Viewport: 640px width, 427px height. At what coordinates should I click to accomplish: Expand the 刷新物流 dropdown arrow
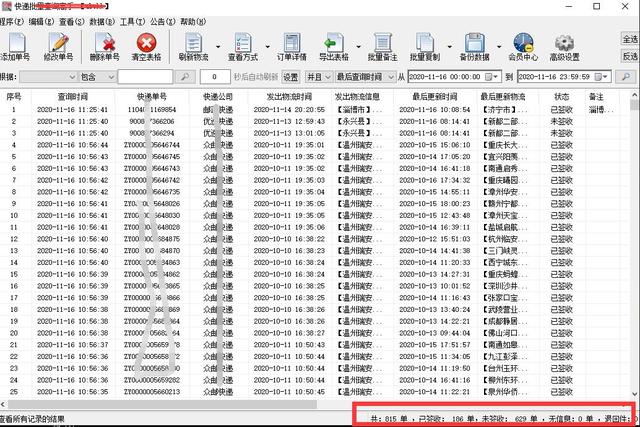pos(218,47)
